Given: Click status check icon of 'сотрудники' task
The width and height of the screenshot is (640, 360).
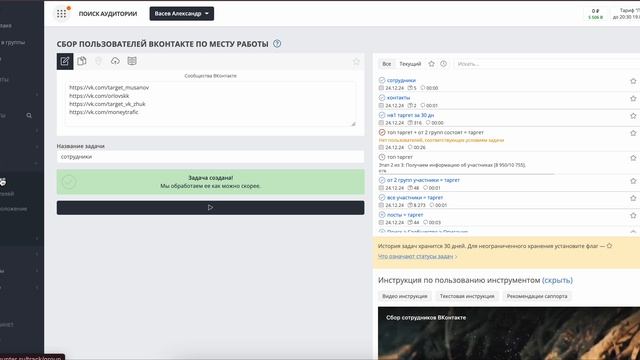Looking at the screenshot, I should coord(382,80).
